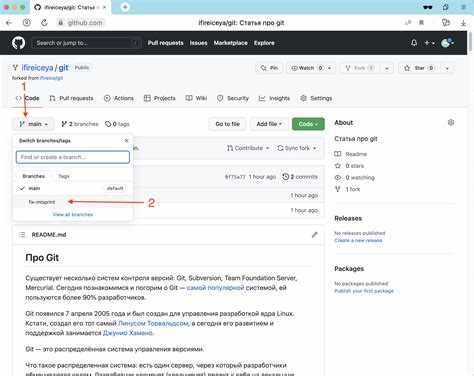Pin the repository
This screenshot has height=376, width=474.
269,68
